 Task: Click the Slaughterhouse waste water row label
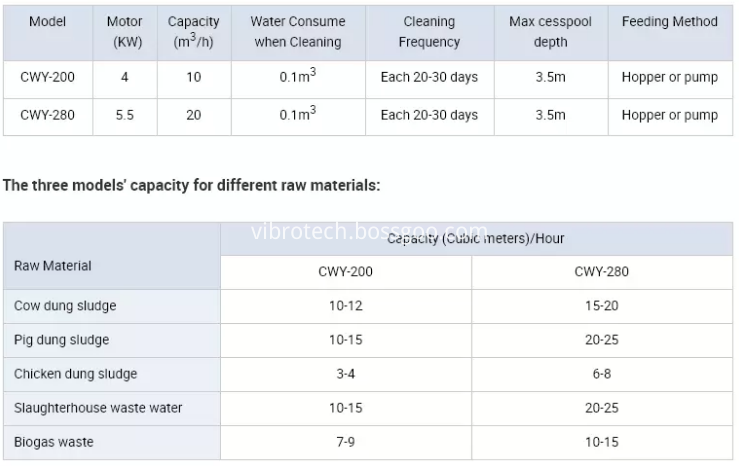click(99, 408)
